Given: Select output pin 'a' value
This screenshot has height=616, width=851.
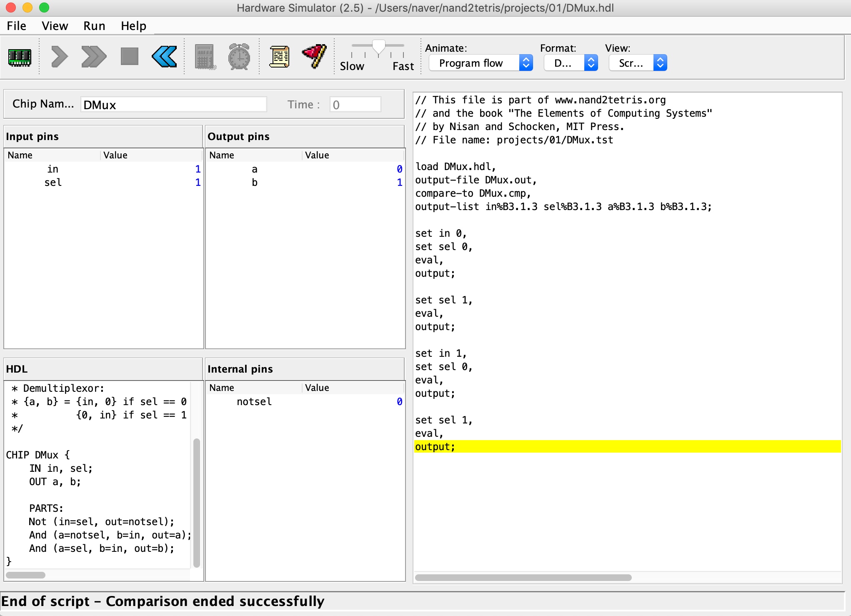Looking at the screenshot, I should (x=399, y=169).
